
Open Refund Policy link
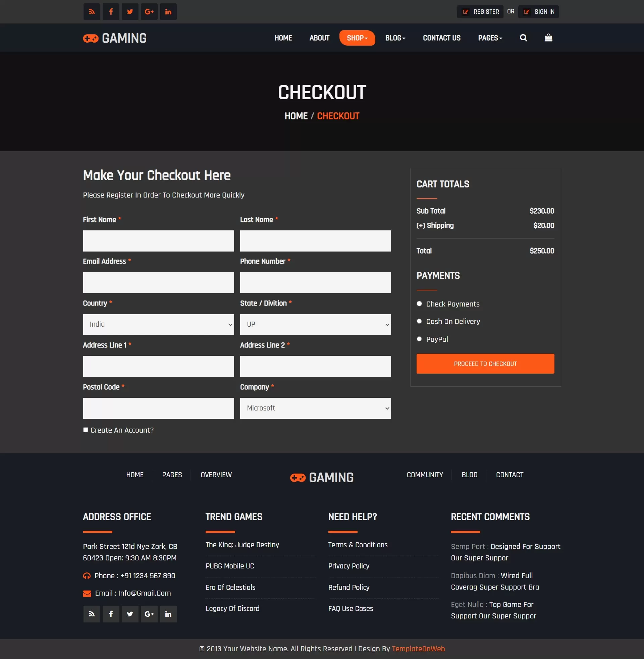349,587
